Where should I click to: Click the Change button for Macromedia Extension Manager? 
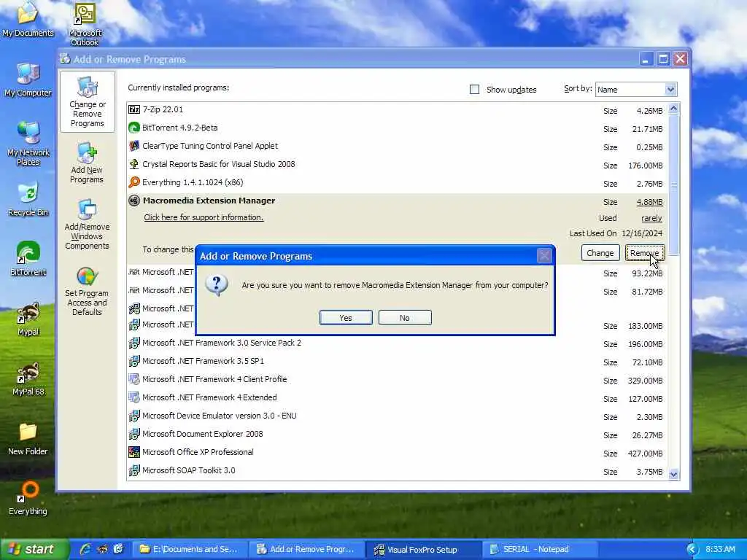click(x=600, y=253)
